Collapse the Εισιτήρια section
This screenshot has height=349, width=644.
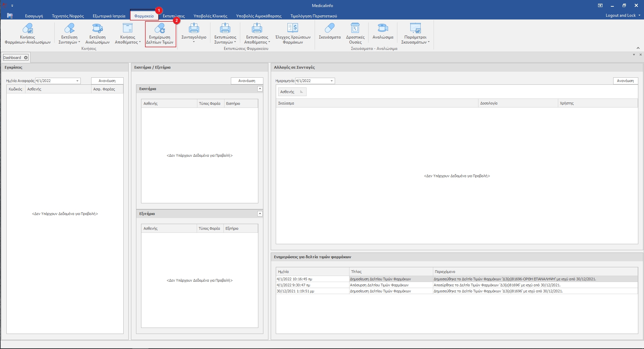[260, 89]
